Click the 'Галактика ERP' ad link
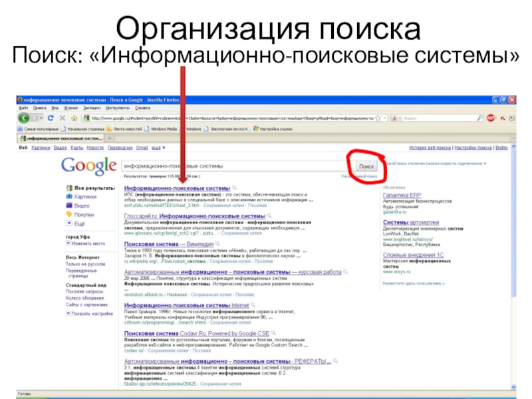The image size is (532, 399). coord(402,195)
